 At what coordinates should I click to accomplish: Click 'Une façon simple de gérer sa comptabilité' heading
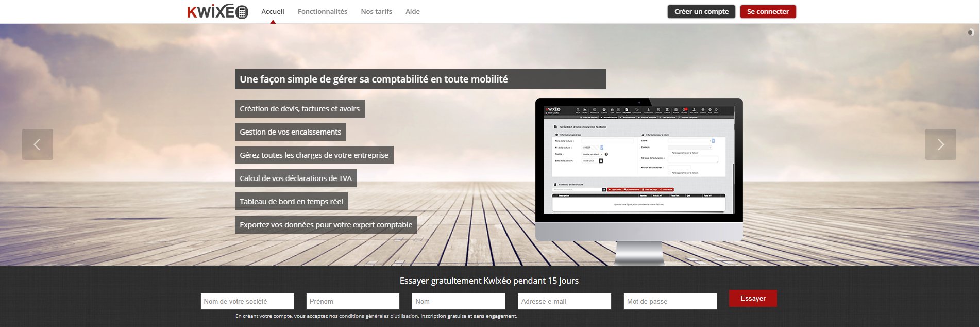pos(420,79)
